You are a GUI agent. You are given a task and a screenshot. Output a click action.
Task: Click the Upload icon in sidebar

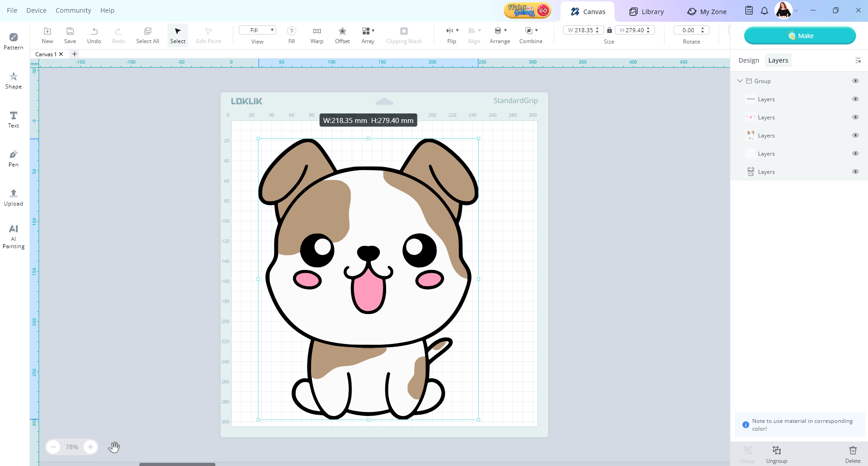(14, 197)
